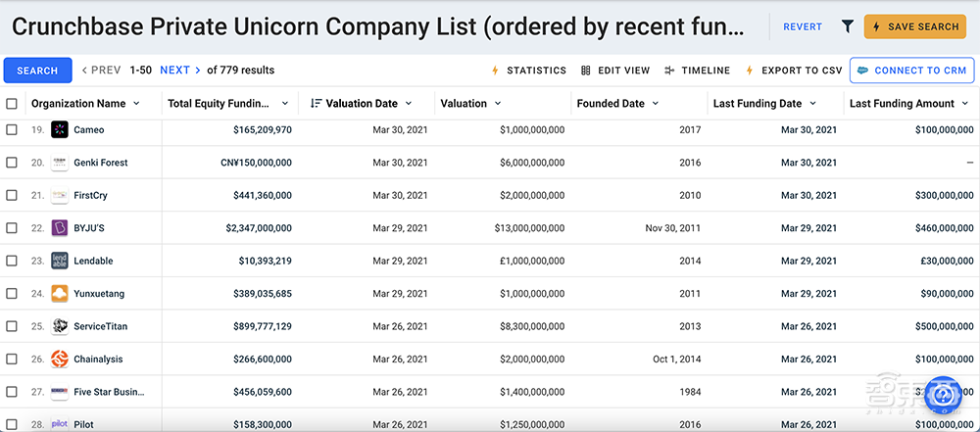Go to NEXT page of results
This screenshot has width=980, height=432.
[175, 71]
